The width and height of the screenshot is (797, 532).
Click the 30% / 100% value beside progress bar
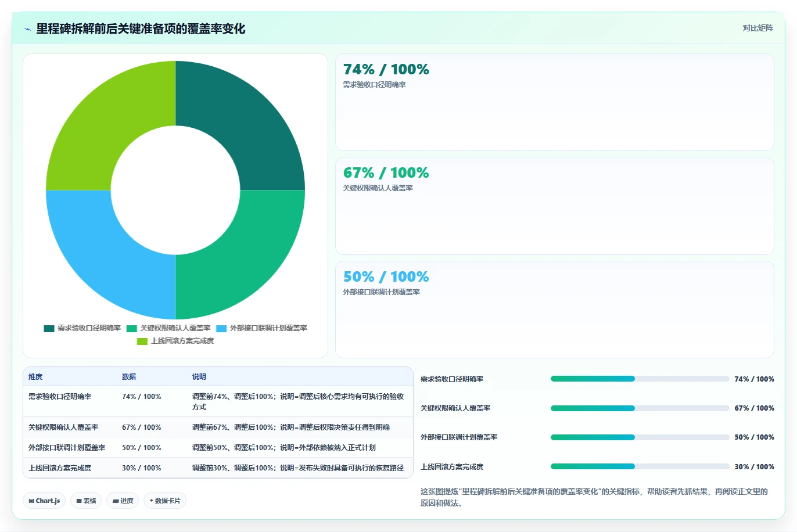pyautogui.click(x=754, y=467)
